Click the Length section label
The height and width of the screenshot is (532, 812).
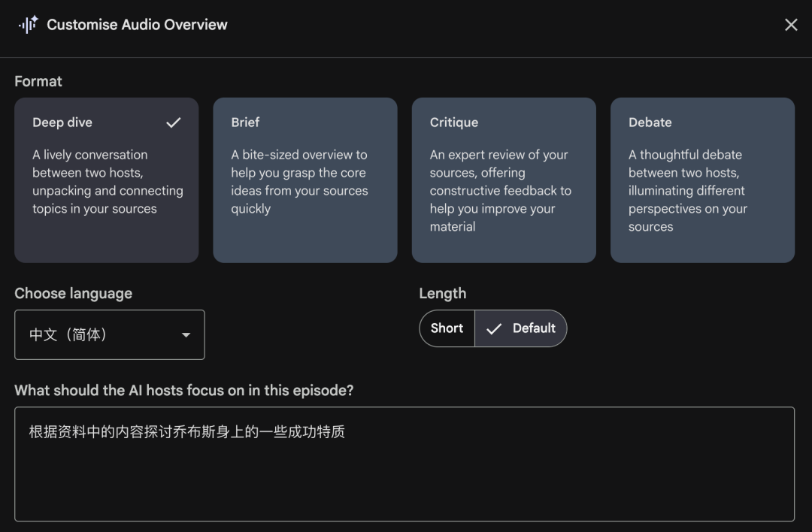(x=443, y=293)
